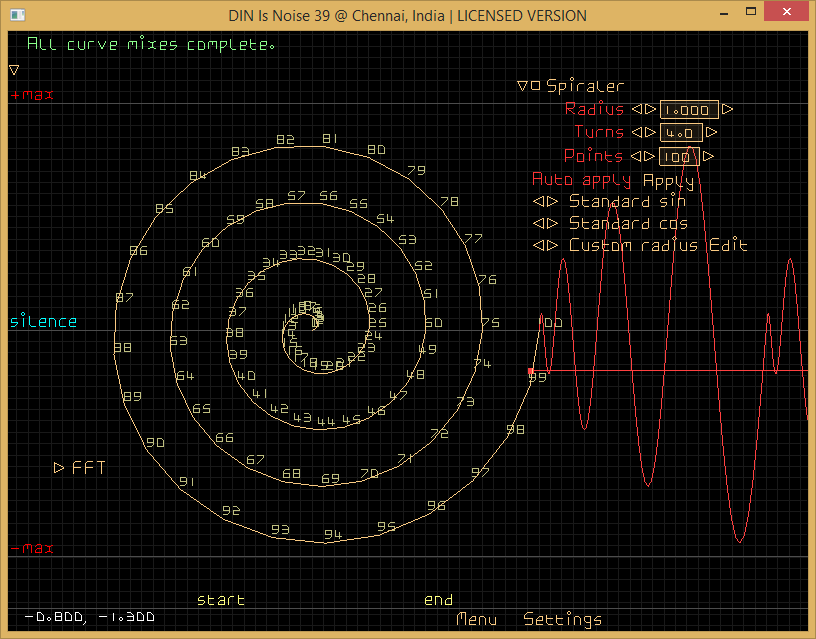The height and width of the screenshot is (639, 816).
Task: Open the Menu at the bottom
Action: pyautogui.click(x=476, y=620)
